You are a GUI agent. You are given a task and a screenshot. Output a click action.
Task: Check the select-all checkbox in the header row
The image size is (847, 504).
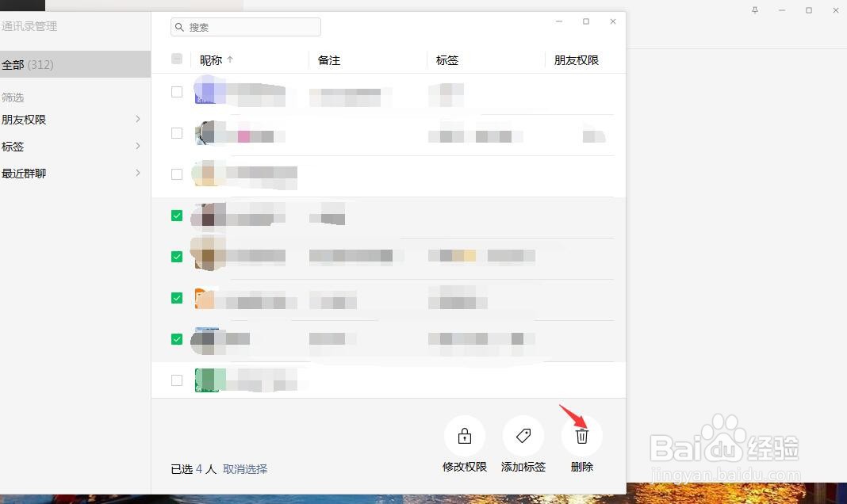click(176, 58)
